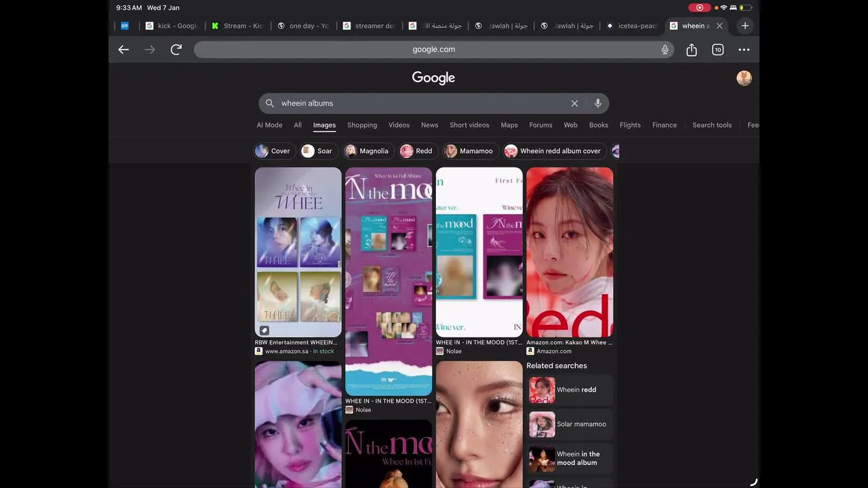The image size is (868, 488).
Task: Open related search Wheein in the mood album
Action: click(x=570, y=459)
